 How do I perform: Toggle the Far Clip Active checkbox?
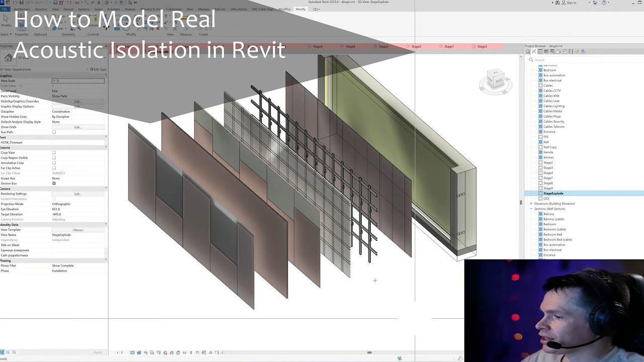point(54,168)
